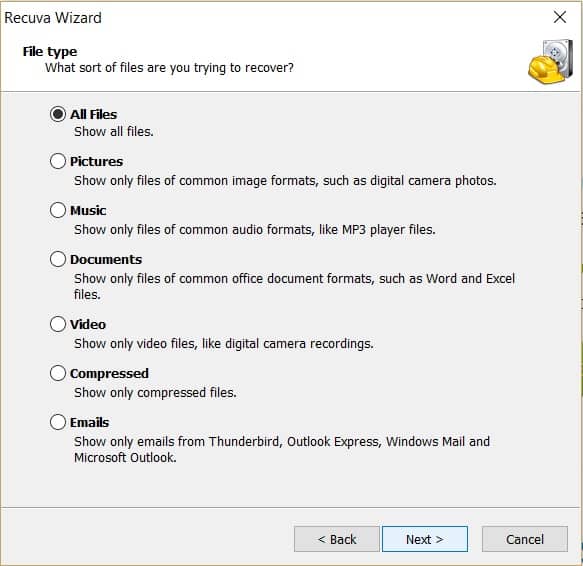This screenshot has width=583, height=566.
Task: Click the Documents label text
Action: [106, 259]
